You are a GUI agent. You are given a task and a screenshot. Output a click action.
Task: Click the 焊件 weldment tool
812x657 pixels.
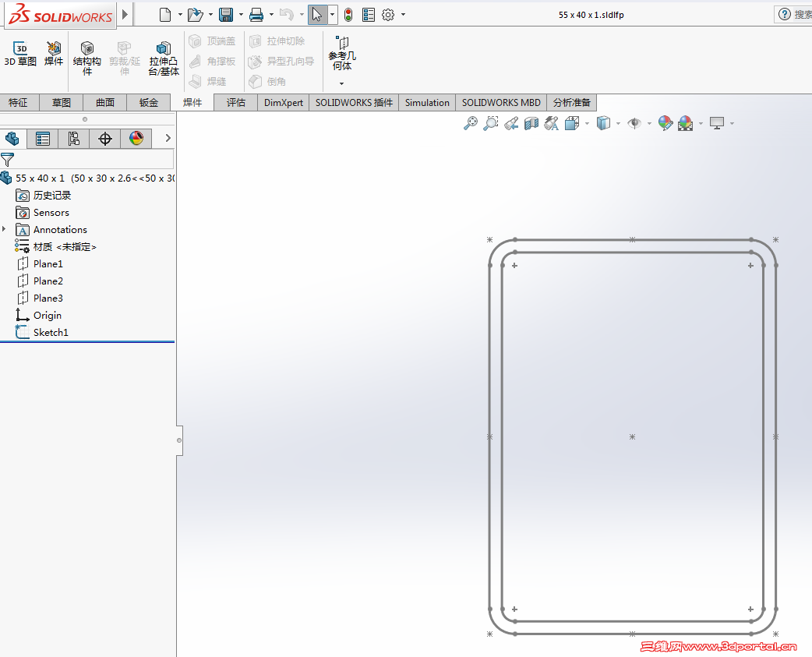point(53,54)
